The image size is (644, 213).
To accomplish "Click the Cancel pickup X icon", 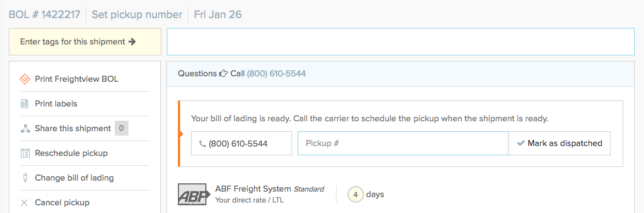I will 25,203.
